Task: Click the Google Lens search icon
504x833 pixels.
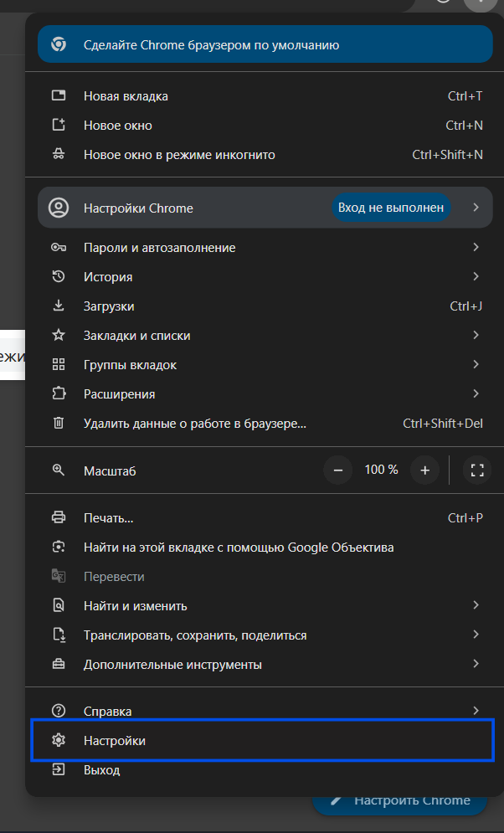Action: (x=59, y=548)
